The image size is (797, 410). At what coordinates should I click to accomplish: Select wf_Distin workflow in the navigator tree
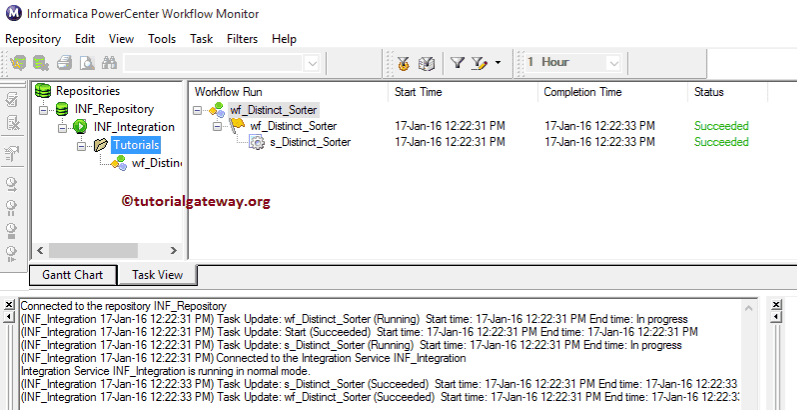click(156, 163)
